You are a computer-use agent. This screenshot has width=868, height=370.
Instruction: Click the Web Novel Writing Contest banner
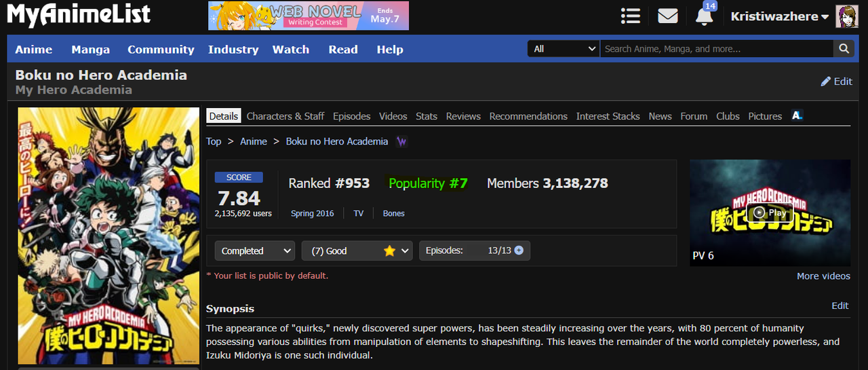pos(309,16)
